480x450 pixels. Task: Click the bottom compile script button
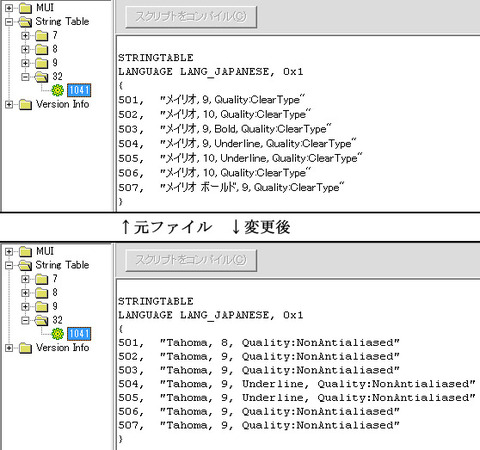point(191,260)
